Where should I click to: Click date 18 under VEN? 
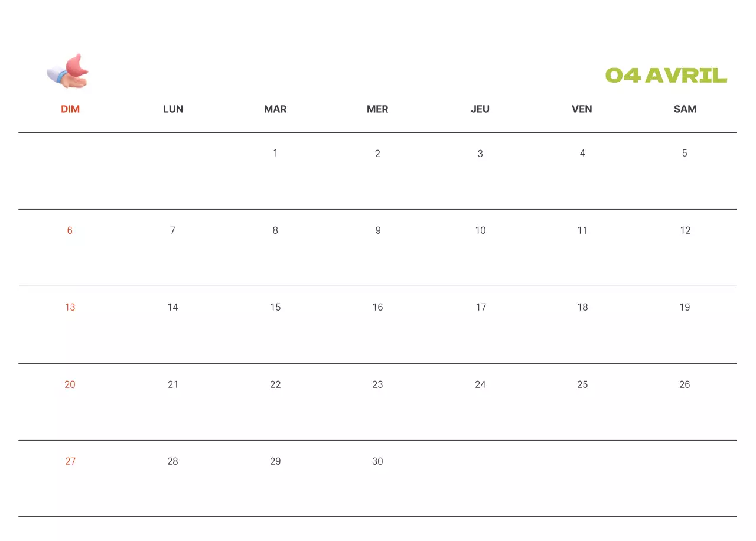coord(582,307)
